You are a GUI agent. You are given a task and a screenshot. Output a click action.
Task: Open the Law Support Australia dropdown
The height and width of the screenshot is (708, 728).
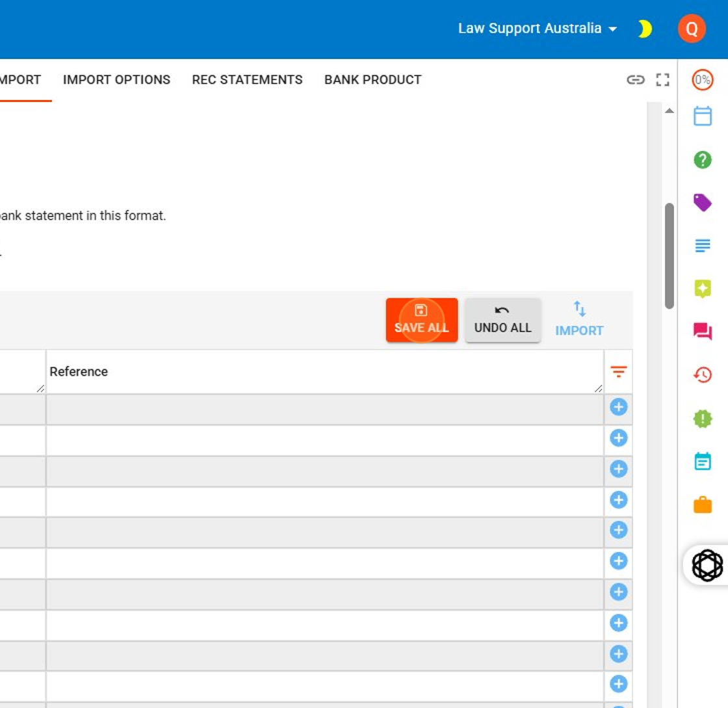pos(538,29)
